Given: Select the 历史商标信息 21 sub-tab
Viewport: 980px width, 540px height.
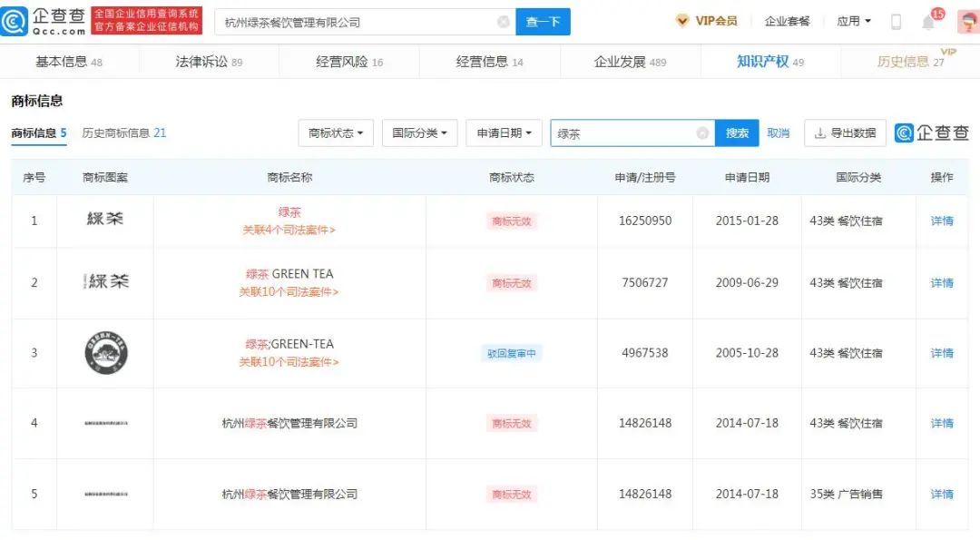Looking at the screenshot, I should pyautogui.click(x=123, y=133).
